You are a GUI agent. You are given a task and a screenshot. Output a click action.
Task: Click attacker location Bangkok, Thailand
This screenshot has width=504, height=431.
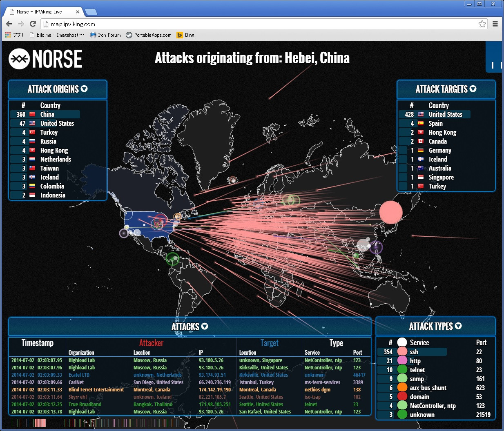coord(153,404)
